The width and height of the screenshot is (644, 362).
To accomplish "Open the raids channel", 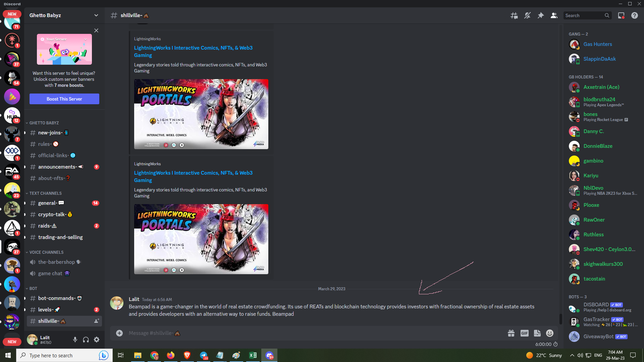I will (x=64, y=226).
